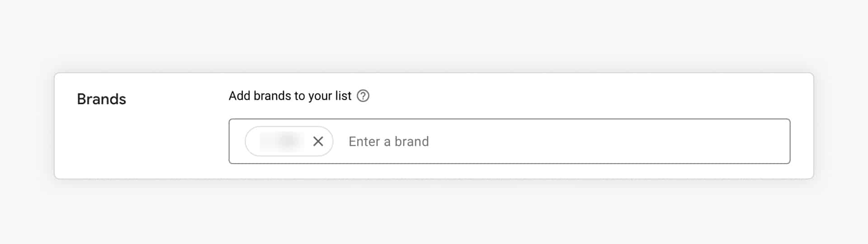Click the Enter a brand placeholder text
The width and height of the screenshot is (868, 244).
pyautogui.click(x=389, y=141)
